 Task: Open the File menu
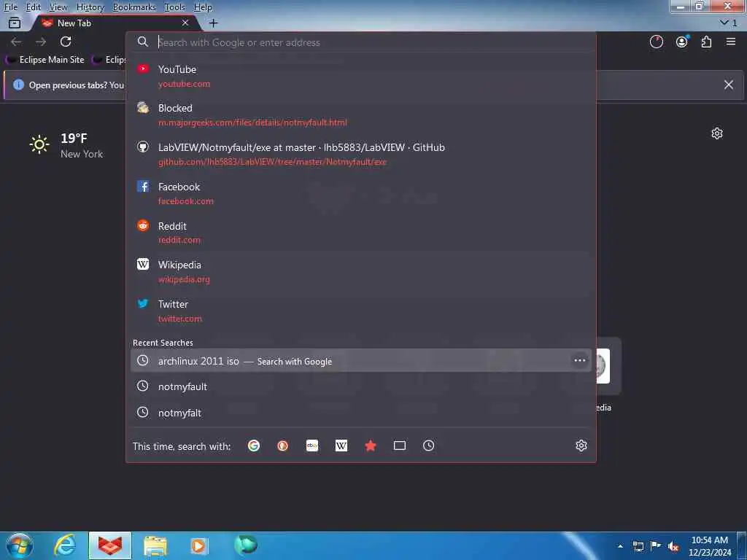point(10,7)
